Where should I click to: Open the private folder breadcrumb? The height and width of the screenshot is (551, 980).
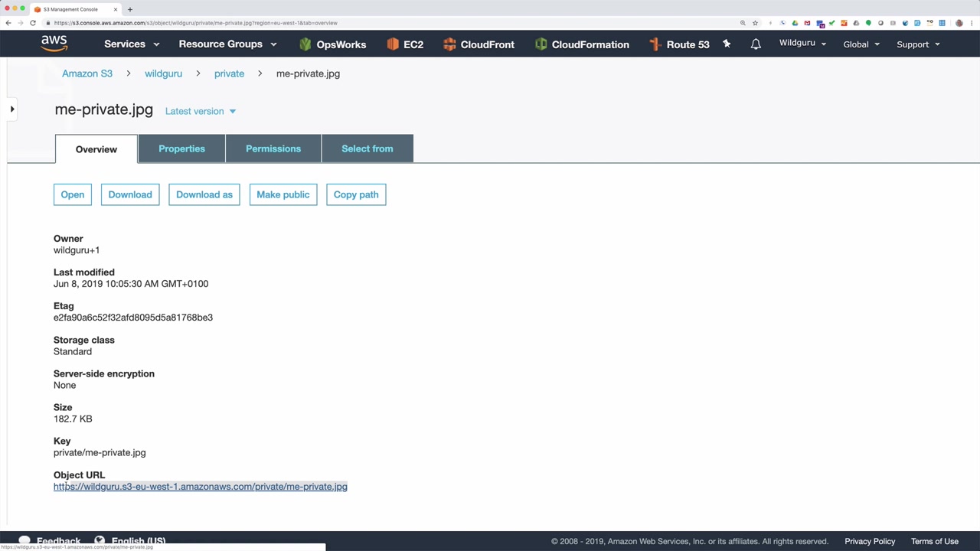pos(229,73)
